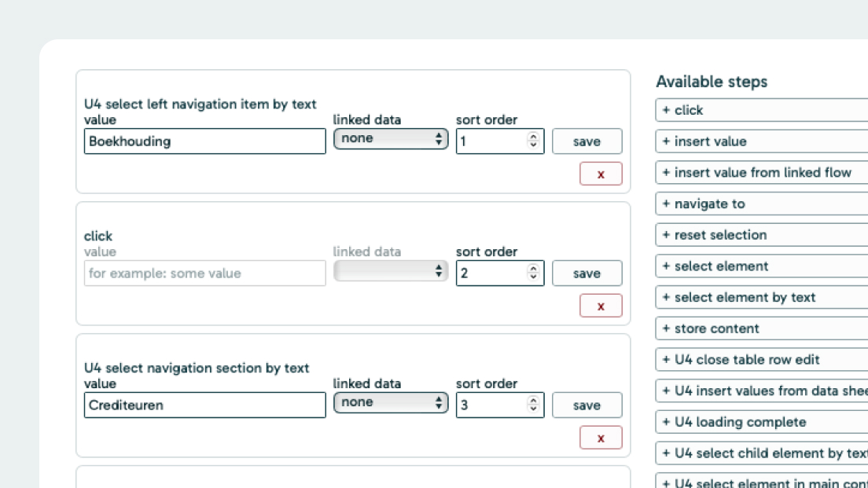The image size is (868, 488).
Task: Adjust sort order stepper showing 2
Action: [534, 273]
